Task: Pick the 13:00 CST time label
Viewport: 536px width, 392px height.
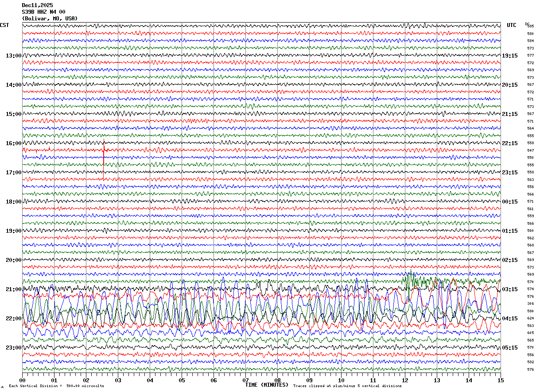Action: (x=13, y=56)
